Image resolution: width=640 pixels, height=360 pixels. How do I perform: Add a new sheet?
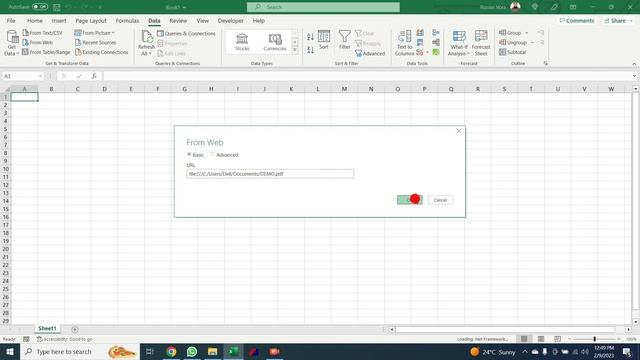(75, 329)
